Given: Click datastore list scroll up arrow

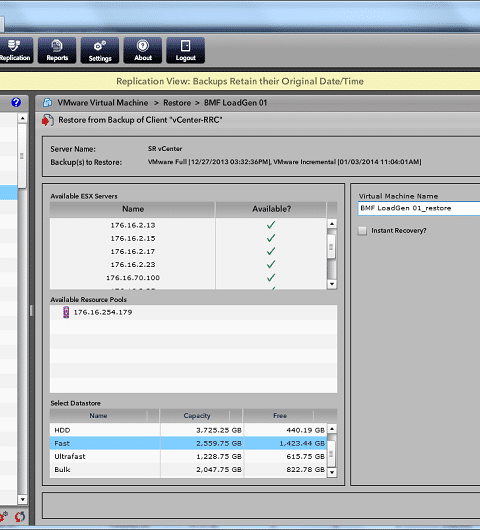Looking at the screenshot, I should coord(332,429).
